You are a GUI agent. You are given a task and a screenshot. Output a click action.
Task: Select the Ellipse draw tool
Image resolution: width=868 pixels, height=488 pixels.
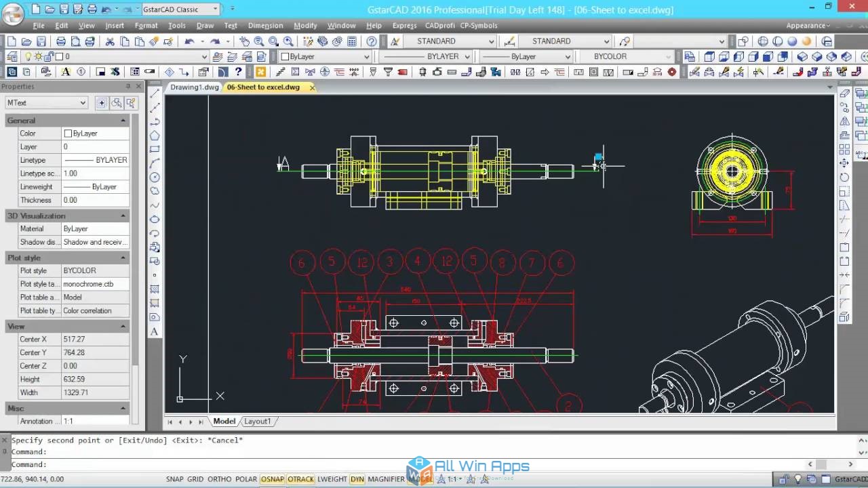[x=155, y=220]
